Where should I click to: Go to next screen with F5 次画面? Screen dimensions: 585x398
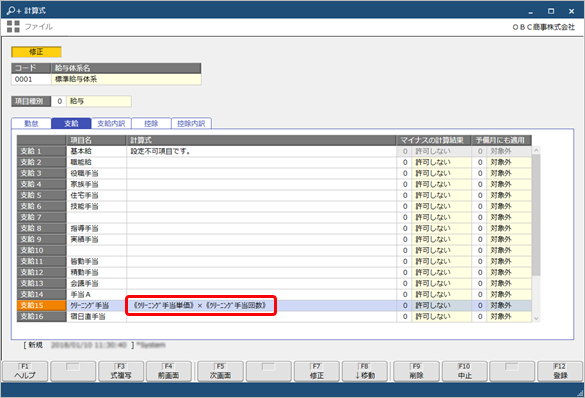220,372
